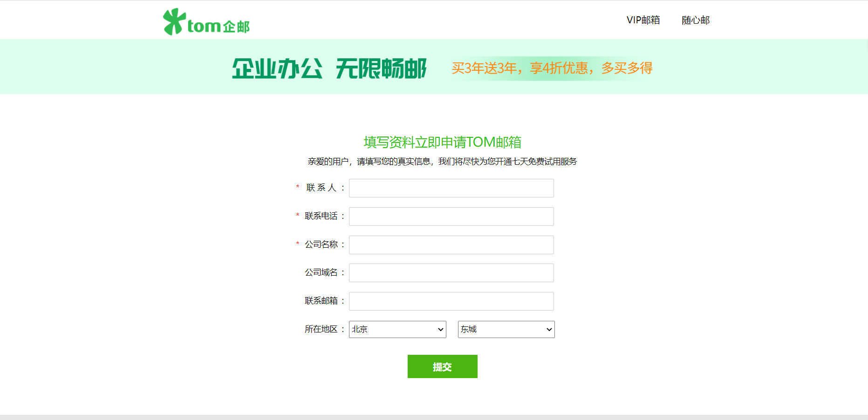The height and width of the screenshot is (420, 868).
Task: Click the 联系电话 field label
Action: pyautogui.click(x=321, y=216)
